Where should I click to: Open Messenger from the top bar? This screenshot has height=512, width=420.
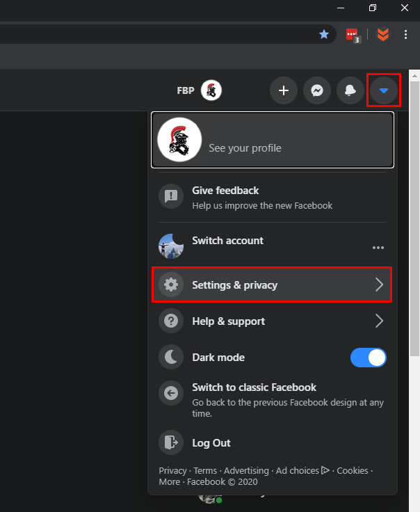[317, 90]
